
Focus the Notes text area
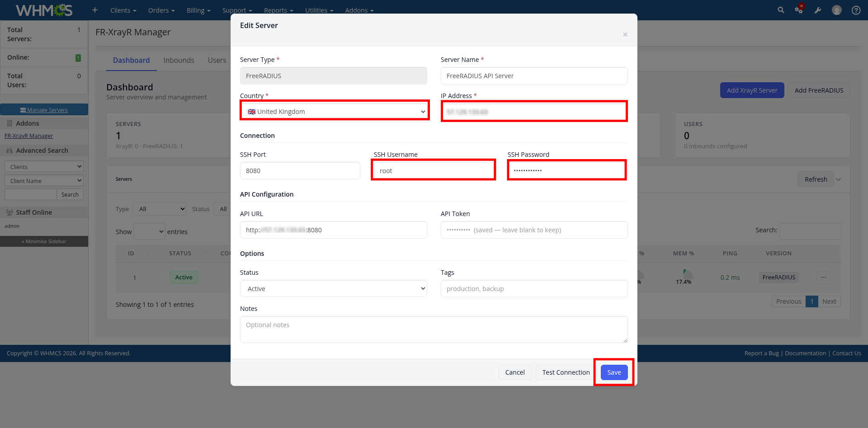coord(434,329)
